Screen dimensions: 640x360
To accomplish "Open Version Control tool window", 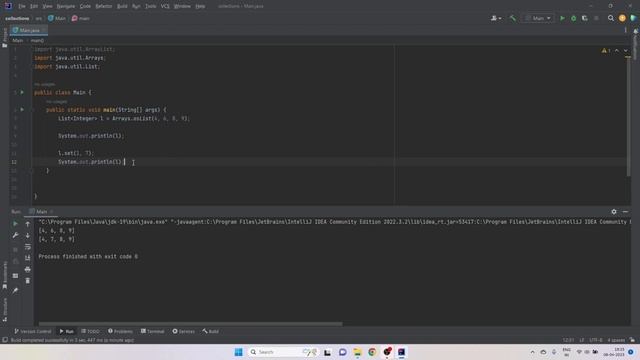I will pyautogui.click(x=33, y=331).
